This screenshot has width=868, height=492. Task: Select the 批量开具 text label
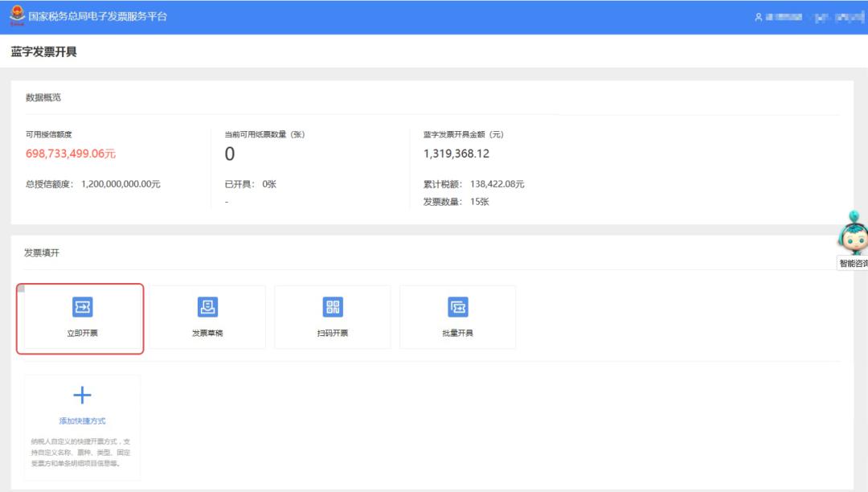pos(457,333)
